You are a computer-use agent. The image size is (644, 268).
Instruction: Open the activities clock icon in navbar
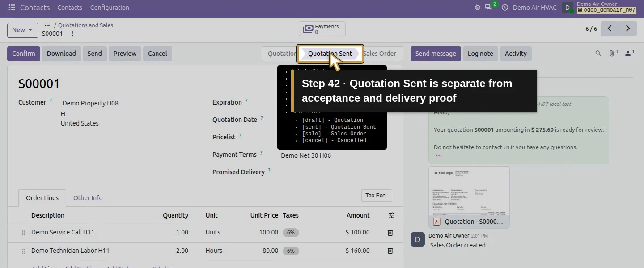click(505, 8)
